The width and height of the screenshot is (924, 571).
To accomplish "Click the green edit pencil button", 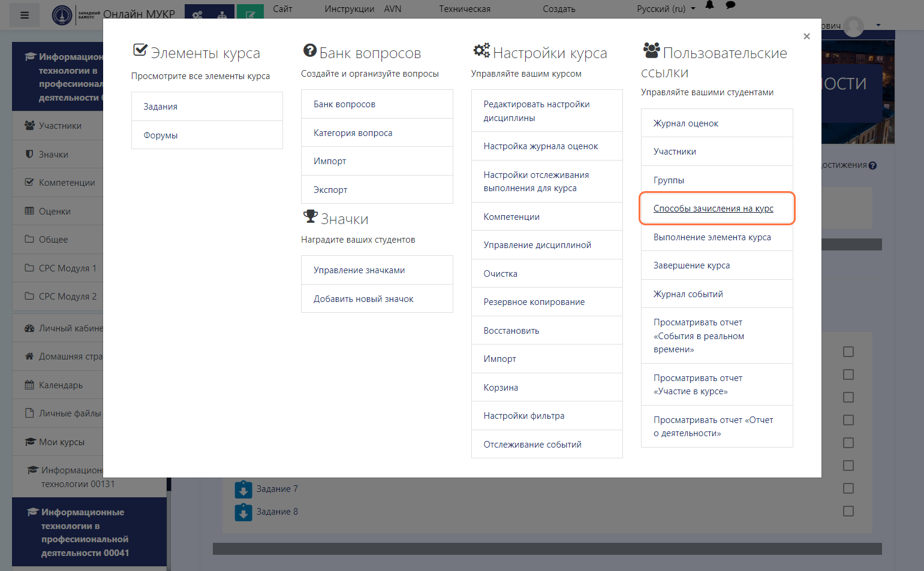I will tap(250, 14).
